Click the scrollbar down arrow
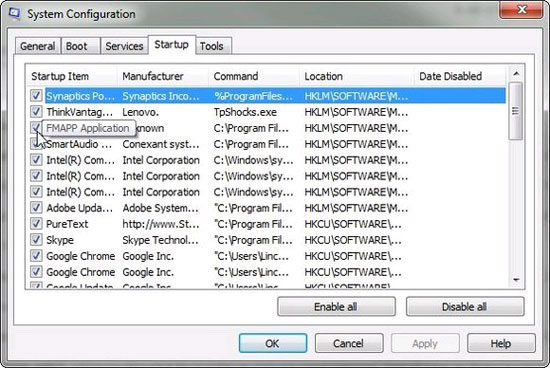The image size is (550, 368). (x=516, y=280)
